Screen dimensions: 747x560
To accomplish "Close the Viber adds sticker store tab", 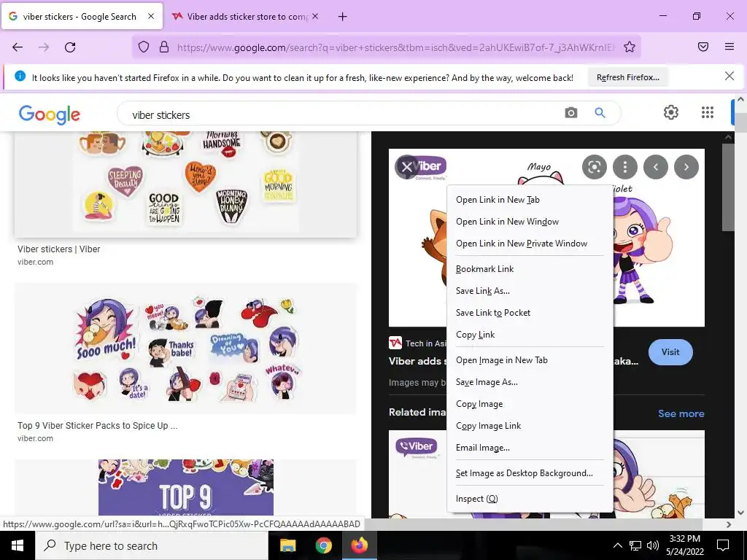I will click(x=315, y=16).
